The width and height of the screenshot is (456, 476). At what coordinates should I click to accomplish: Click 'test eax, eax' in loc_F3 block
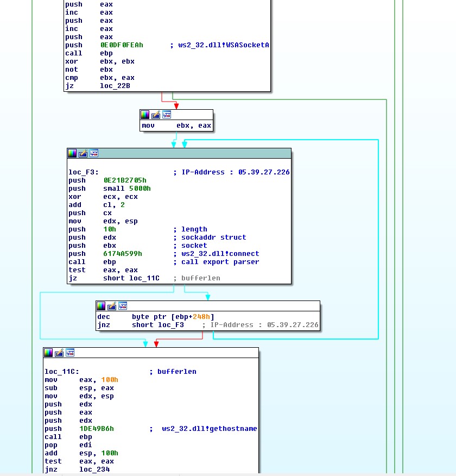(103, 270)
